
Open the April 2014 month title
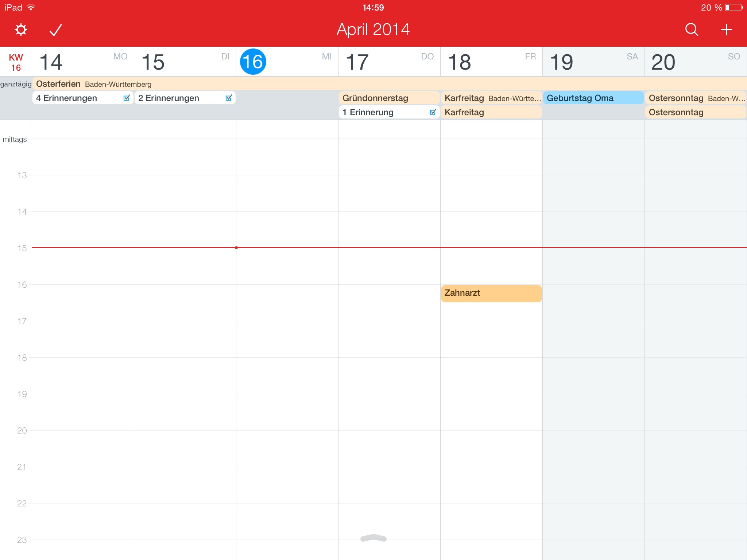[373, 30]
